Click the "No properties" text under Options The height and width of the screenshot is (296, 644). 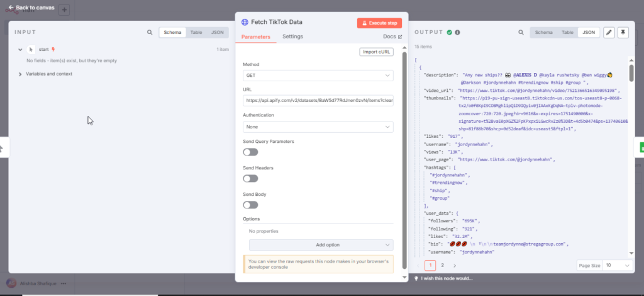(264, 231)
